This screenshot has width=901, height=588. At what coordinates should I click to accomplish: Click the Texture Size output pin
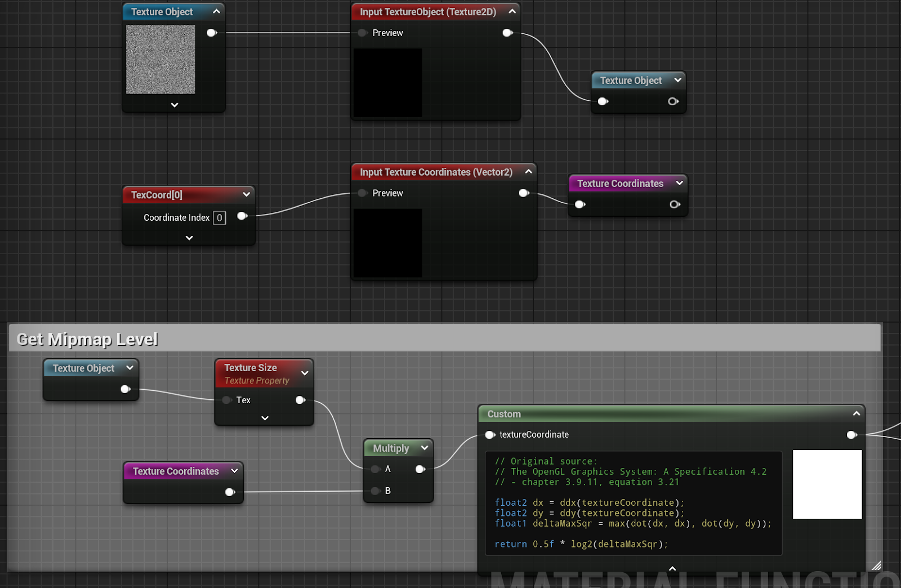pos(301,400)
